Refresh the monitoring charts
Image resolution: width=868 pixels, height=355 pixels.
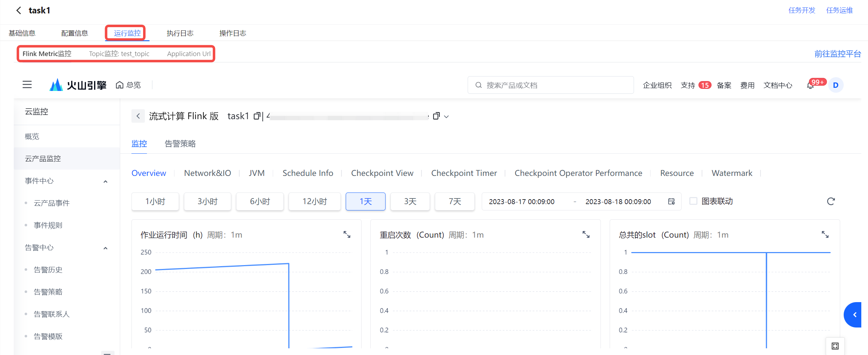pos(831,201)
